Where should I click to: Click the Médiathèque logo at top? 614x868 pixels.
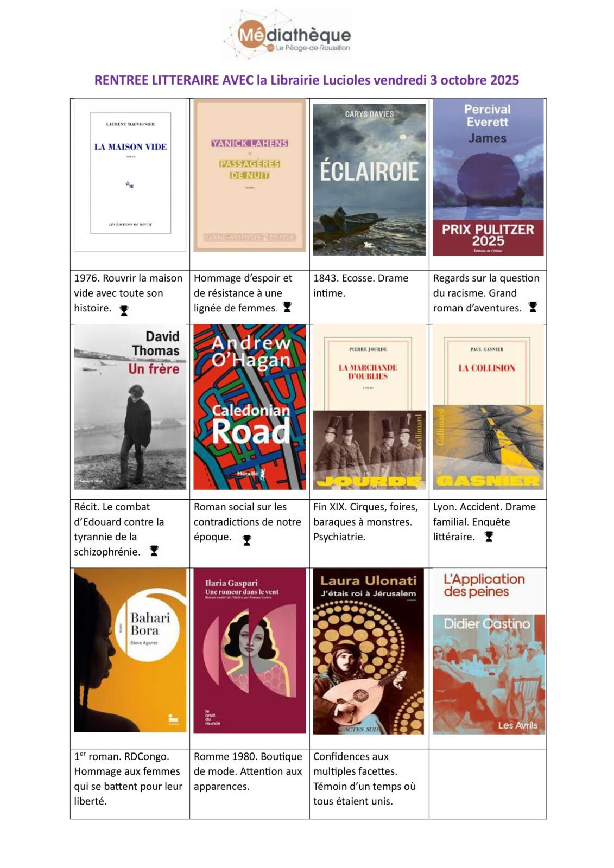tap(287, 34)
